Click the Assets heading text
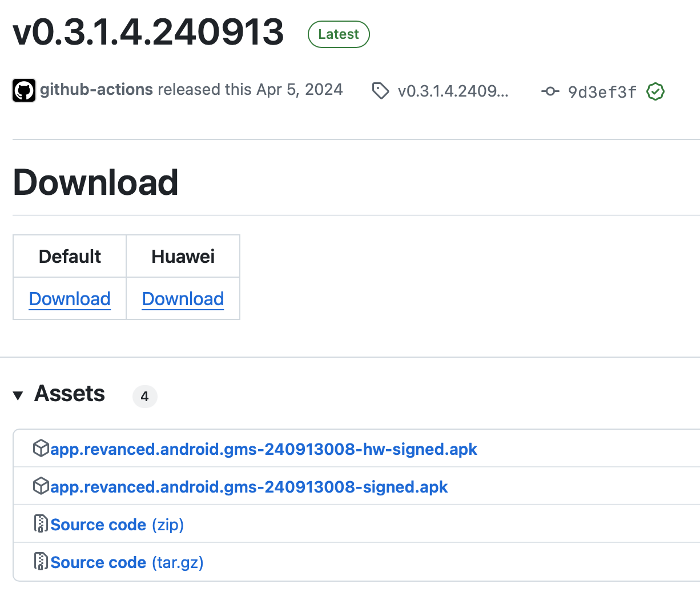Screen dimensions: 700x592 (70, 394)
